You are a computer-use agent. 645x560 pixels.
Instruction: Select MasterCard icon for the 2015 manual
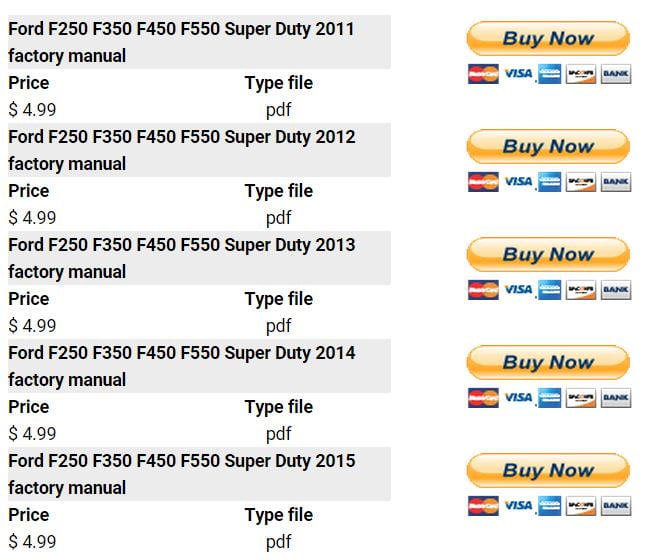click(x=483, y=506)
